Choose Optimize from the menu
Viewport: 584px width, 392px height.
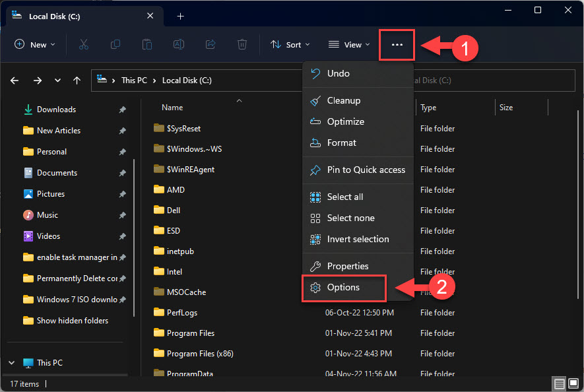pyautogui.click(x=358, y=122)
